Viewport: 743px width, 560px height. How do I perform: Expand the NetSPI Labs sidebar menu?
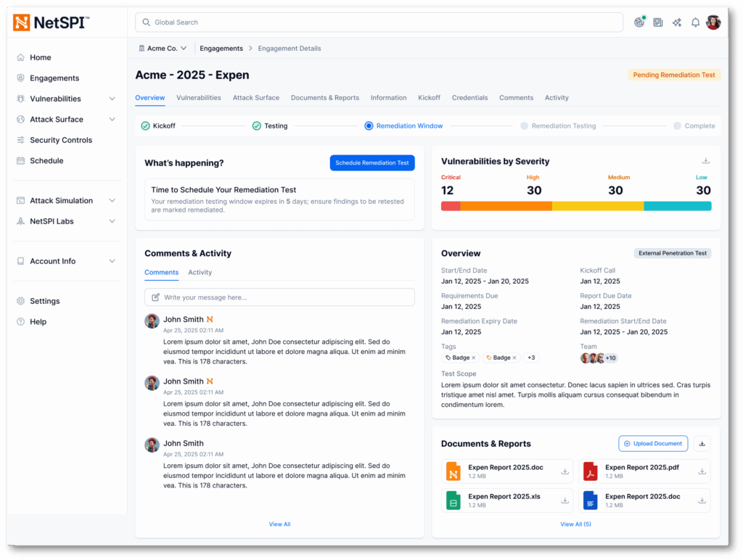tap(112, 221)
